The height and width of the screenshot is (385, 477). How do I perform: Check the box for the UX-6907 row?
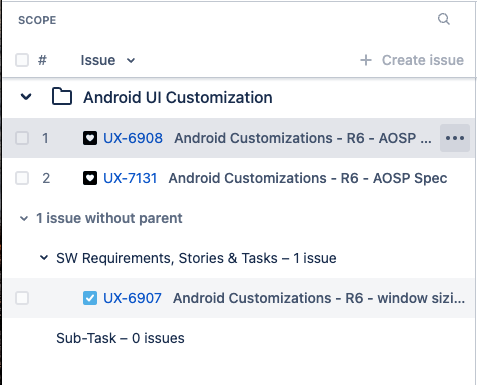pos(22,298)
